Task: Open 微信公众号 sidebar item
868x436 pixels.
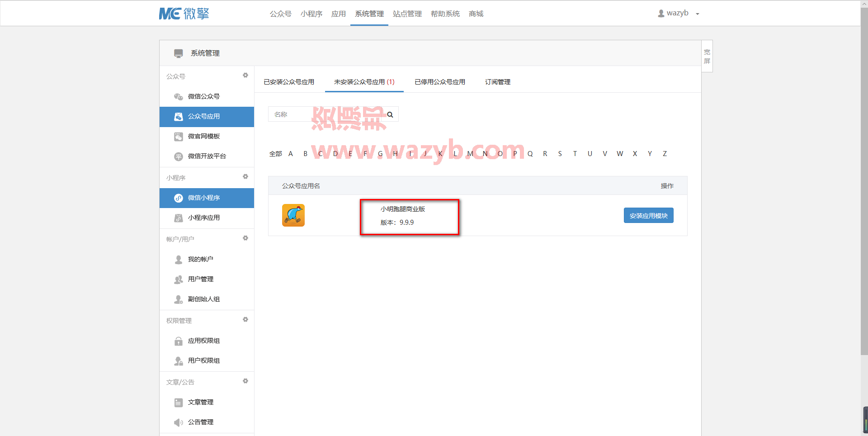Action: pyautogui.click(x=207, y=96)
